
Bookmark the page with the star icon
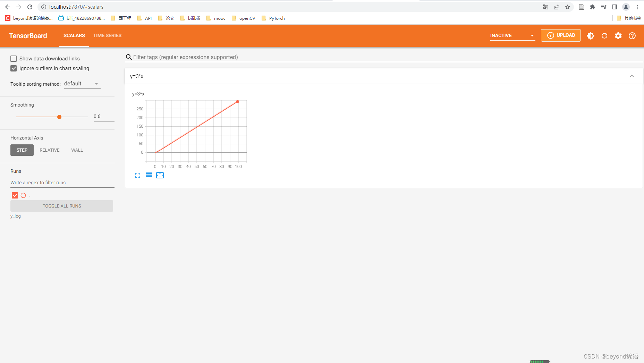pyautogui.click(x=568, y=7)
